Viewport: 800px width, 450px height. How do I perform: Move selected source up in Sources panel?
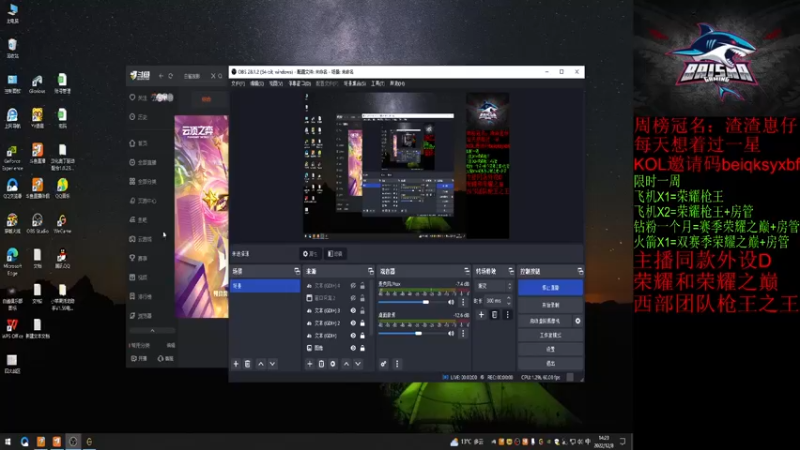346,364
